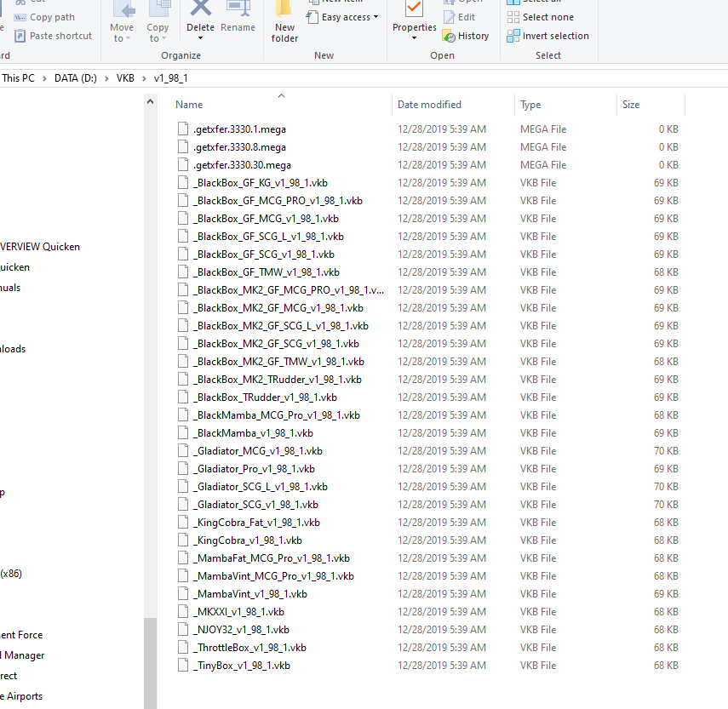The image size is (728, 709).
Task: Select the Manager item in navigation pane
Action: 23,655
